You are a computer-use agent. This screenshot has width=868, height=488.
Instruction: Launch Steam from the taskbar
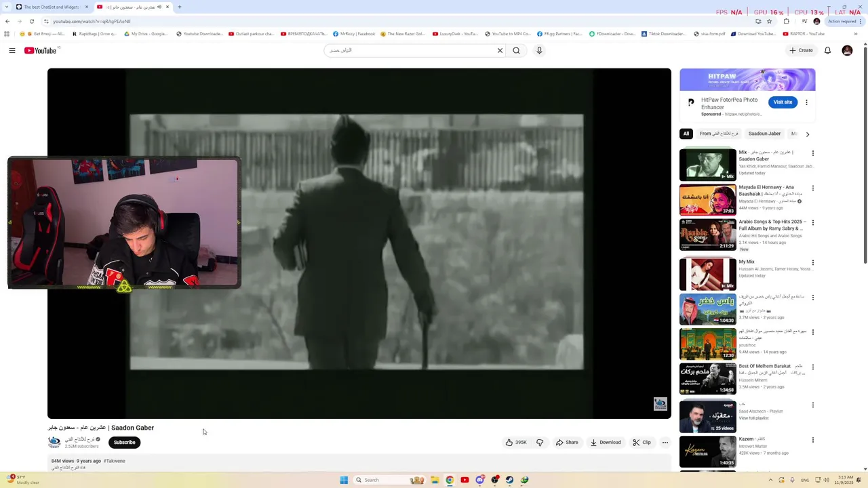tap(509, 480)
